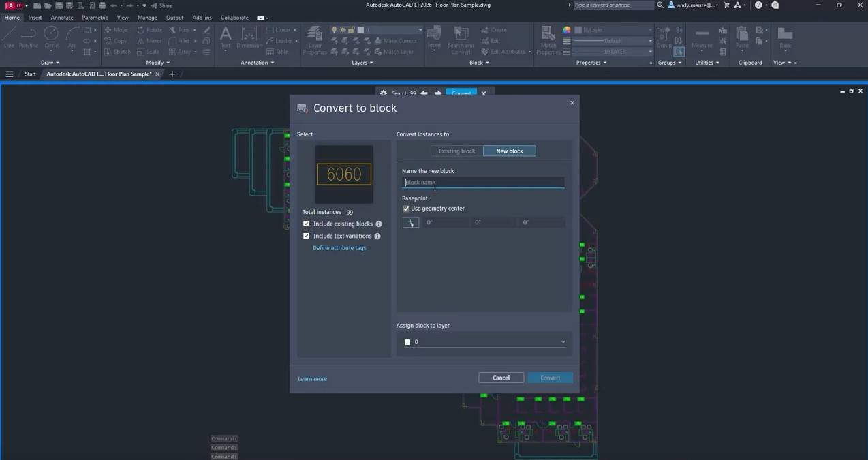Expand the Block panel
The height and width of the screenshot is (460, 868).
tap(479, 63)
